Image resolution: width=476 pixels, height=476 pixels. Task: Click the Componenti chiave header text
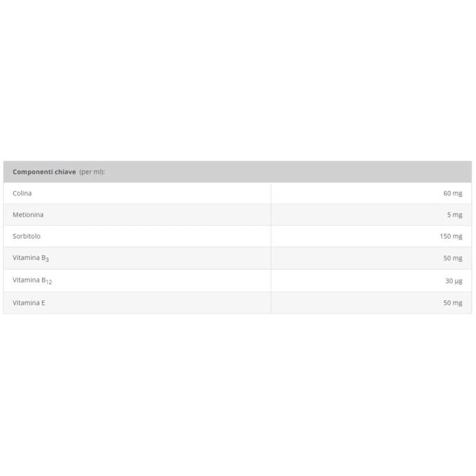click(44, 172)
